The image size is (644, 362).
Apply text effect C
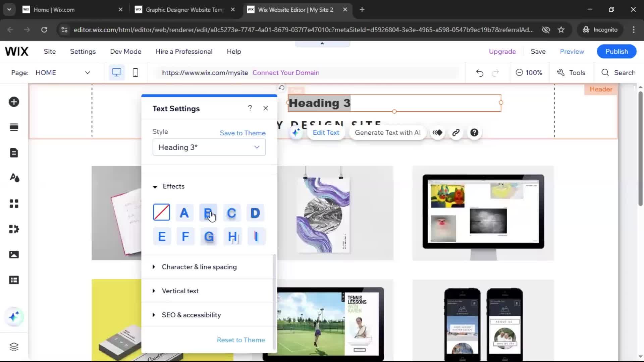tap(231, 213)
